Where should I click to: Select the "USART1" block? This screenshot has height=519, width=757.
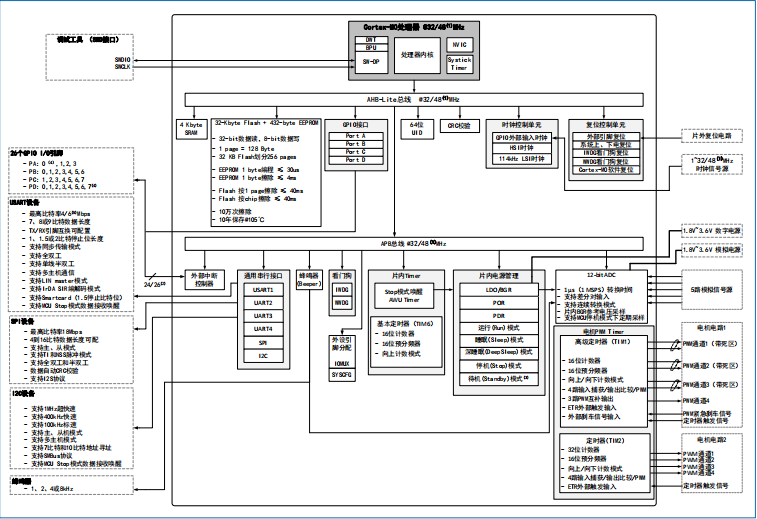click(x=263, y=290)
